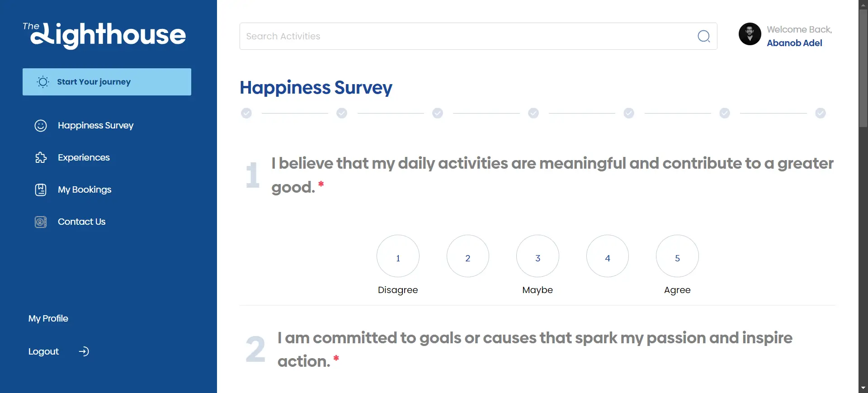This screenshot has height=393, width=868.
Task: Select rating 2 for question one
Action: [x=468, y=256]
